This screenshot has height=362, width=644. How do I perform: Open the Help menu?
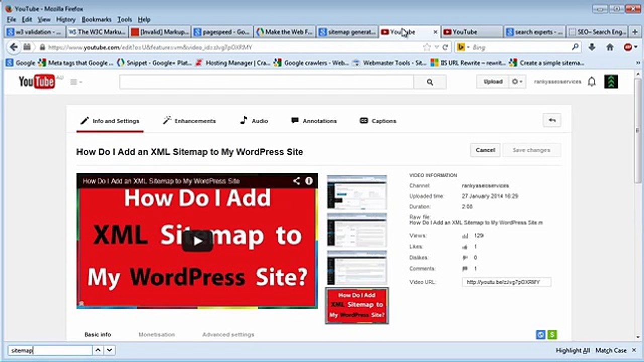144,19
